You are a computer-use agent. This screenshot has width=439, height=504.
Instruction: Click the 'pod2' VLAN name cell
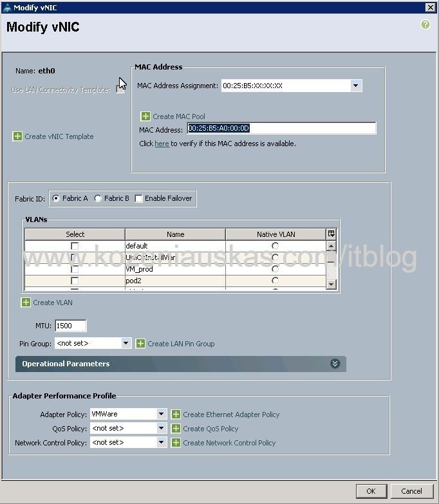pos(176,281)
